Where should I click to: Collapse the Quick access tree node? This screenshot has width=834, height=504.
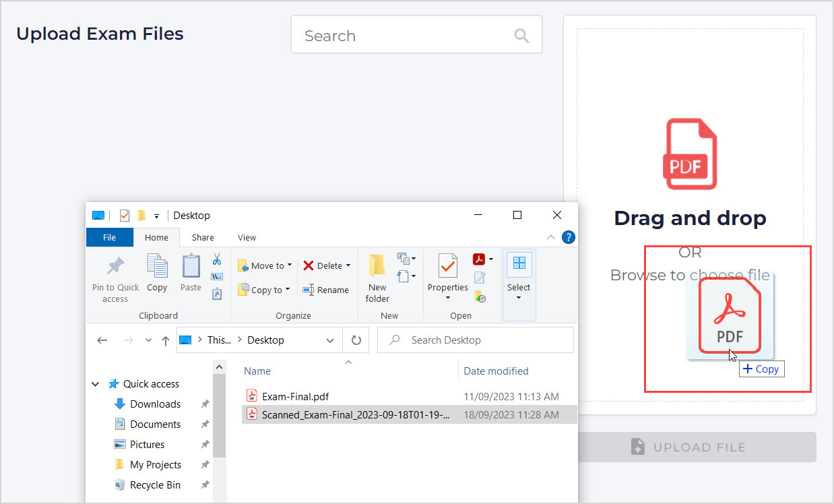[96, 384]
